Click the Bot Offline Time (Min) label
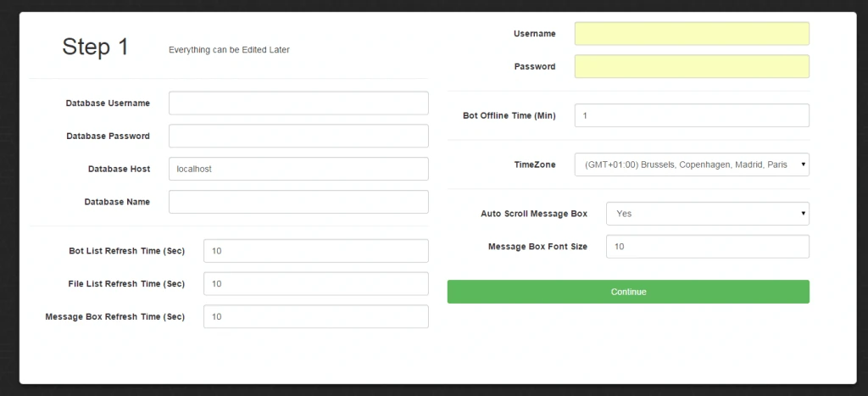Image resolution: width=868 pixels, height=396 pixels. (509, 116)
